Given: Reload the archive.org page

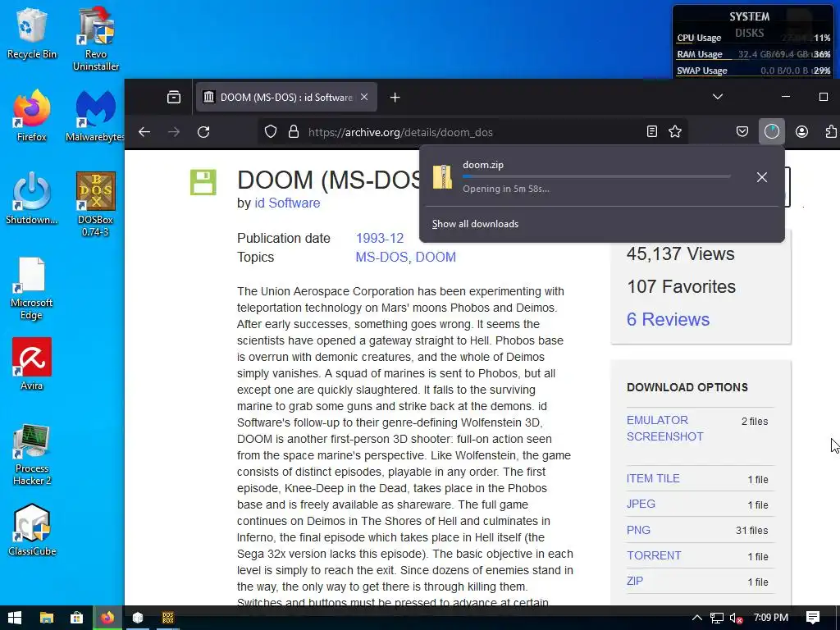Looking at the screenshot, I should [x=203, y=132].
